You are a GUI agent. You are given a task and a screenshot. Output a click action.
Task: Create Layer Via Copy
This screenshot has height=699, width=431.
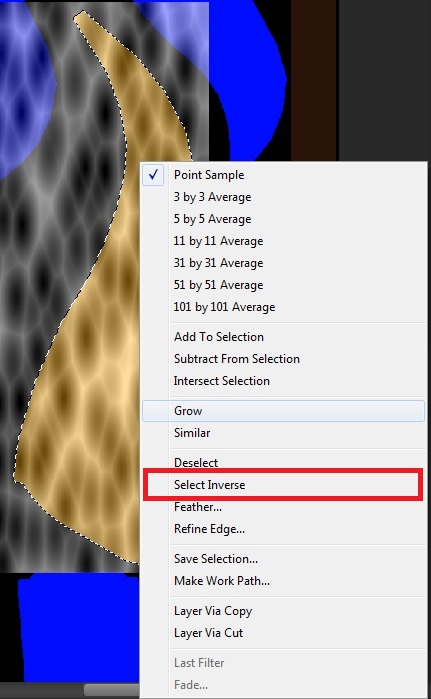(x=283, y=611)
